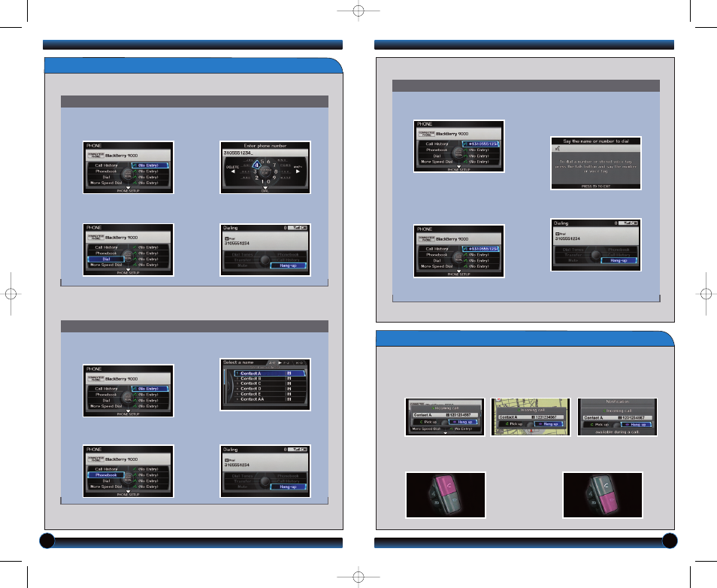Image resolution: width=717 pixels, height=588 pixels.
Task: Select the highlighted Dial menu item
Action: coord(106,259)
